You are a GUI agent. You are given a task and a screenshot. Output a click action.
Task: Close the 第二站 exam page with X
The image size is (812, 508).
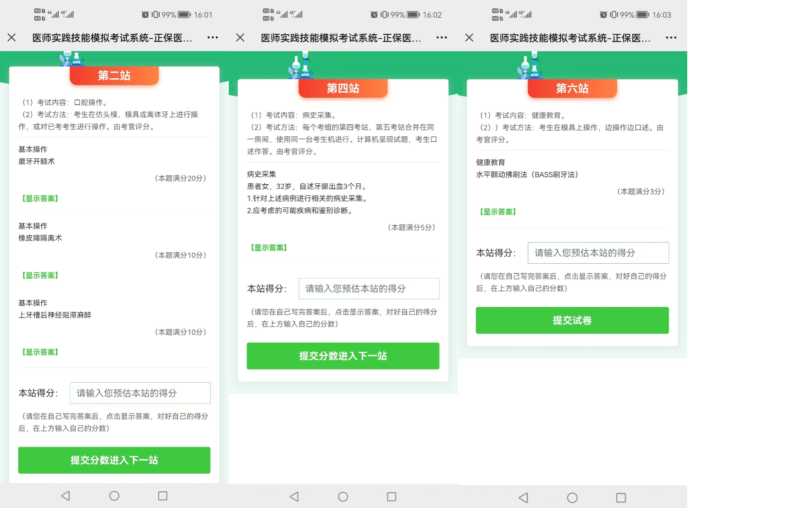tap(12, 38)
